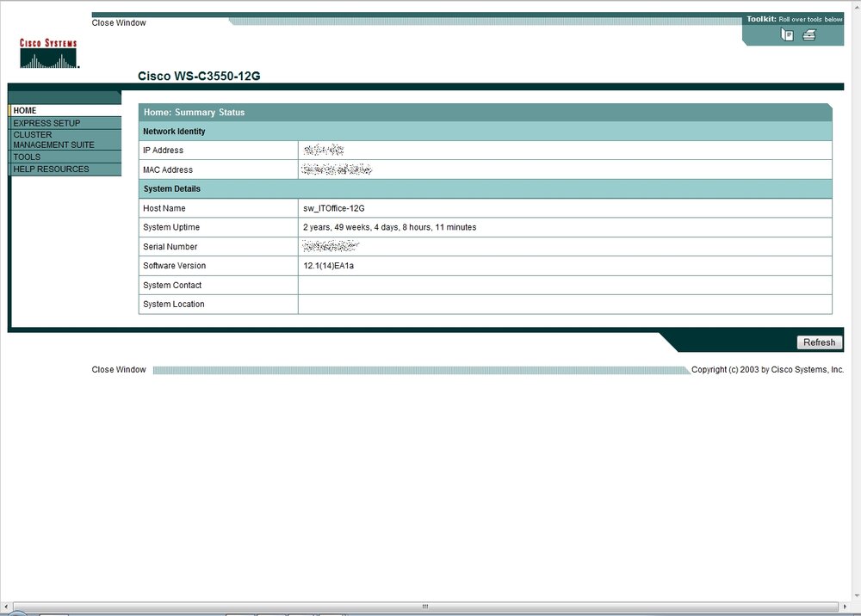
Task: Click the 'Network Identity' section heading
Action: [174, 131]
